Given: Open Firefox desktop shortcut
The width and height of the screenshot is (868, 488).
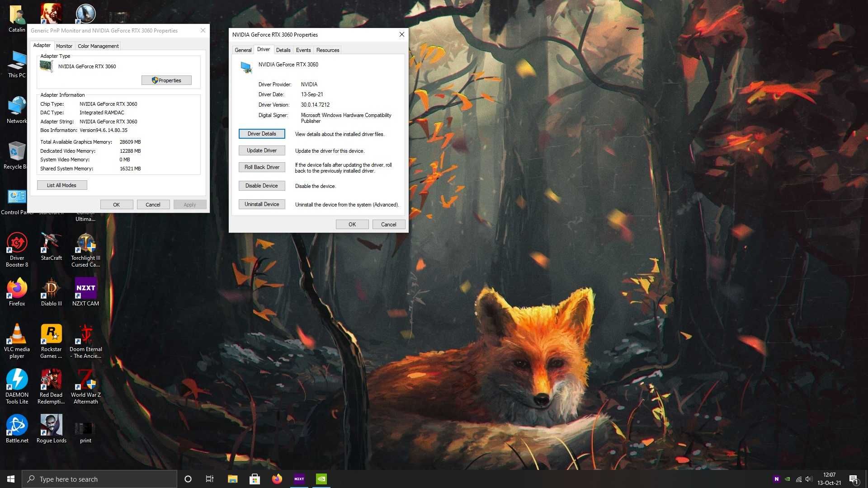Looking at the screenshot, I should (17, 292).
